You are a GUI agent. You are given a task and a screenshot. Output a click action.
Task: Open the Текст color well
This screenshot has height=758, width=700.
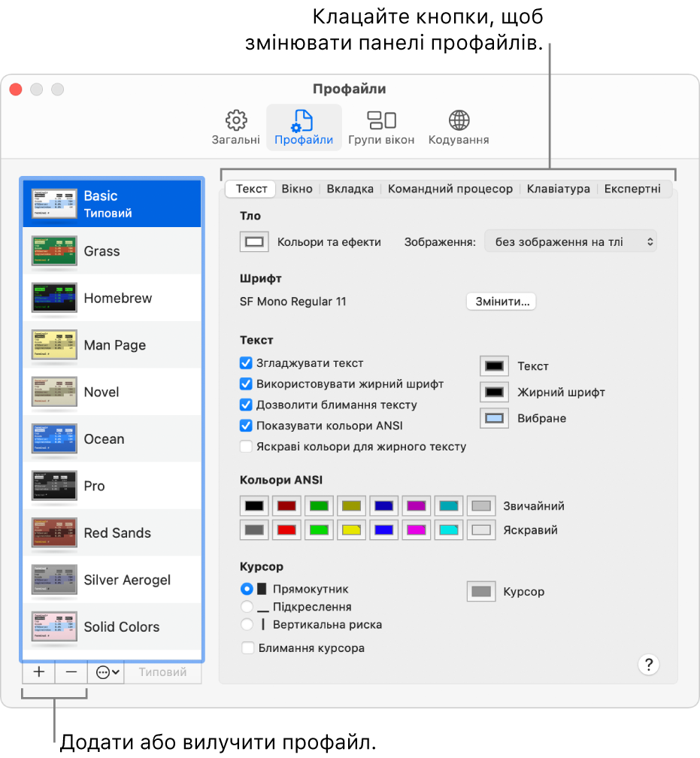(x=494, y=366)
